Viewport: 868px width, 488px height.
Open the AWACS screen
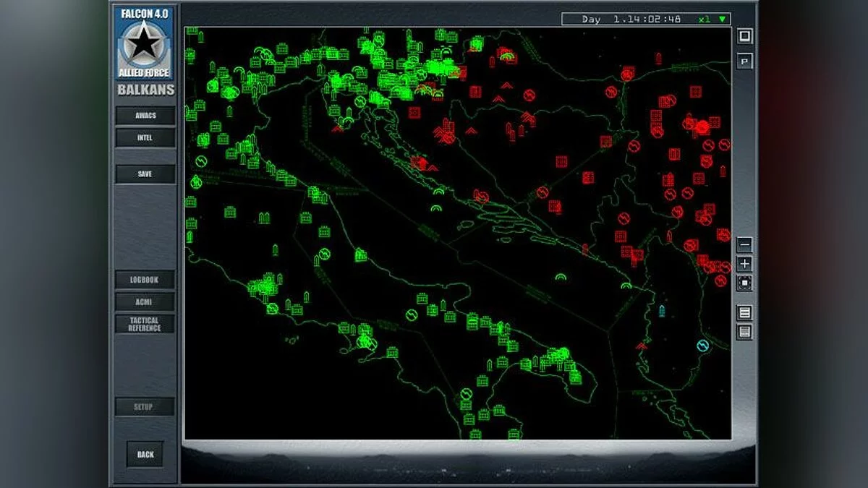[145, 116]
